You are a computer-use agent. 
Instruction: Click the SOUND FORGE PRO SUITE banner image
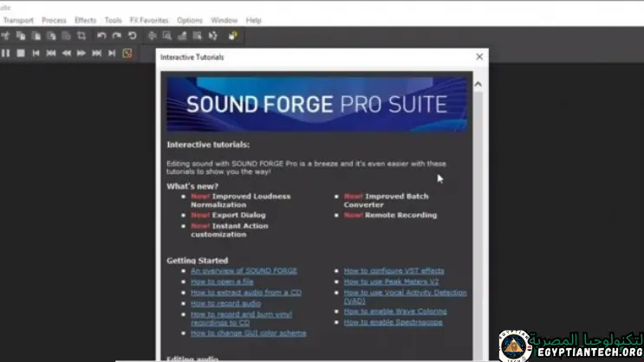(316, 104)
